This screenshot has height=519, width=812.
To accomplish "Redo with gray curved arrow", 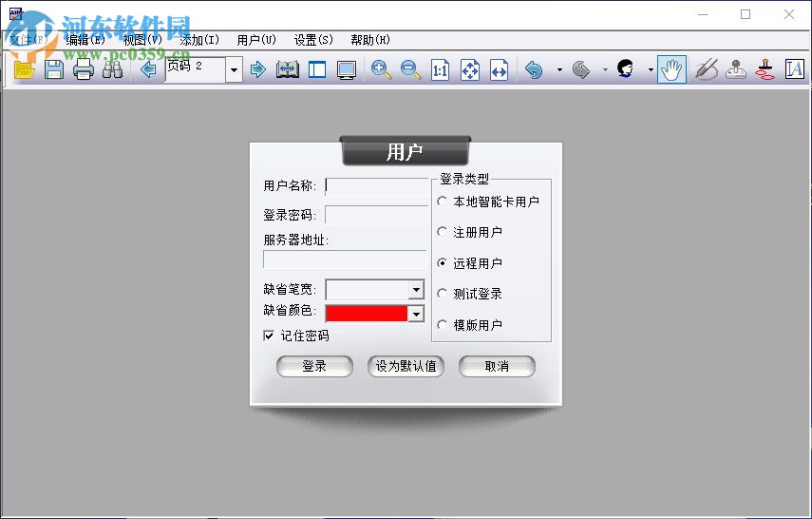I will point(581,69).
